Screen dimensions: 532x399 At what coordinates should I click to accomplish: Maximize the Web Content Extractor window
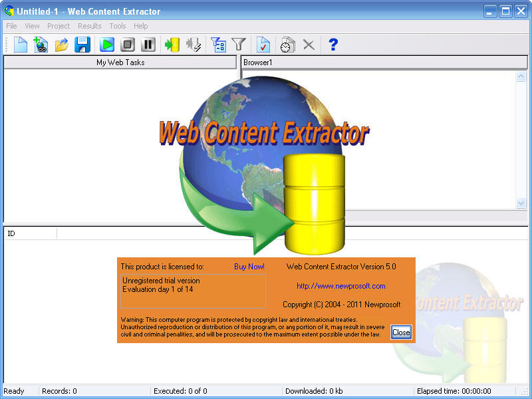point(505,11)
